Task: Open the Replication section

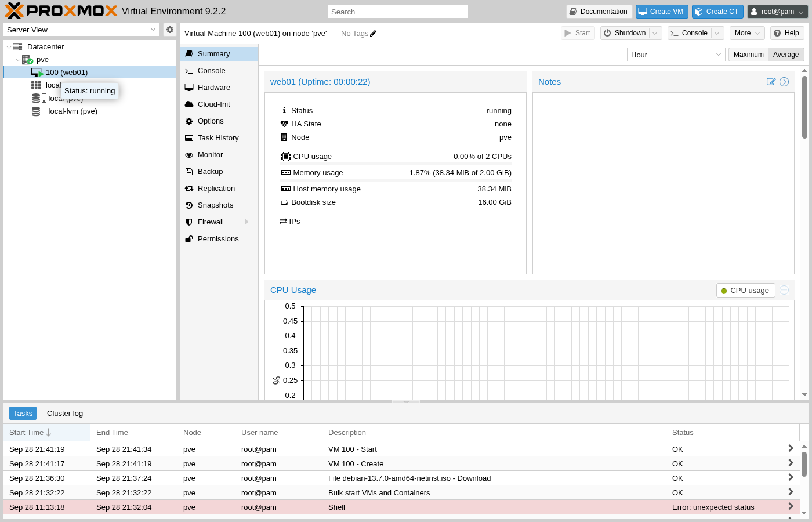Action: click(219, 188)
